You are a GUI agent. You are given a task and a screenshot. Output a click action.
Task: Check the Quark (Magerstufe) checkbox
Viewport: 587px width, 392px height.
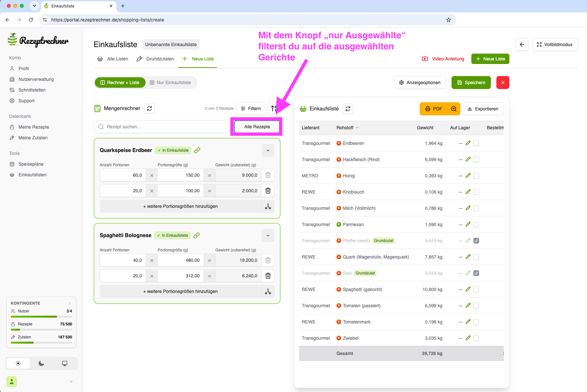coord(476,257)
